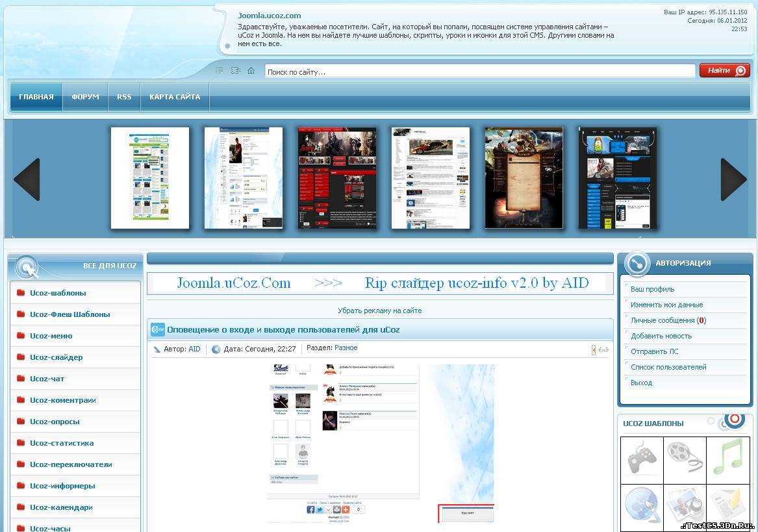Open Ucoz-коментраии category
The height and width of the screenshot is (532, 758).
coord(63,400)
